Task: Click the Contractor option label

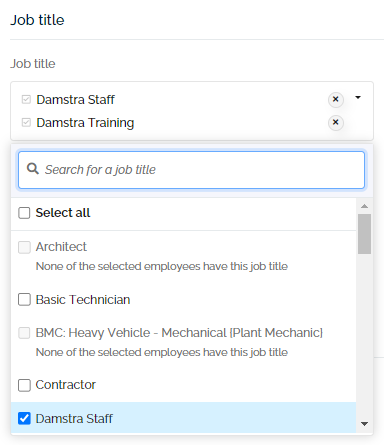Action: (66, 385)
